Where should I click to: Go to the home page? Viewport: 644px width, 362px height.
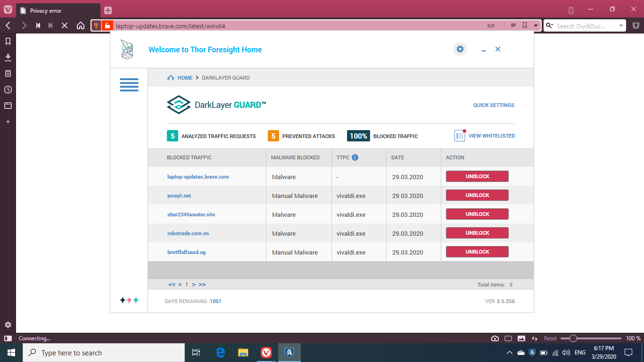click(81, 25)
